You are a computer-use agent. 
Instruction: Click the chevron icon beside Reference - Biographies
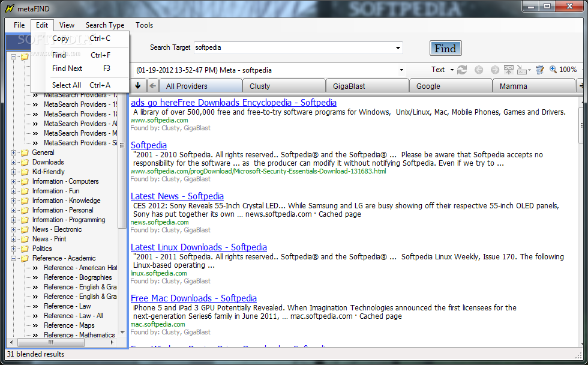click(35, 277)
